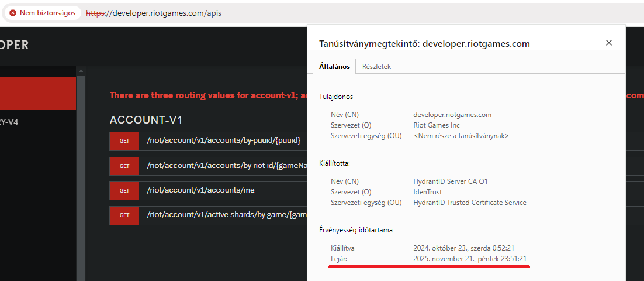The height and width of the screenshot is (281, 644).
Task: Click the sidebar vertical scrollbar track
Action: click(81, 177)
